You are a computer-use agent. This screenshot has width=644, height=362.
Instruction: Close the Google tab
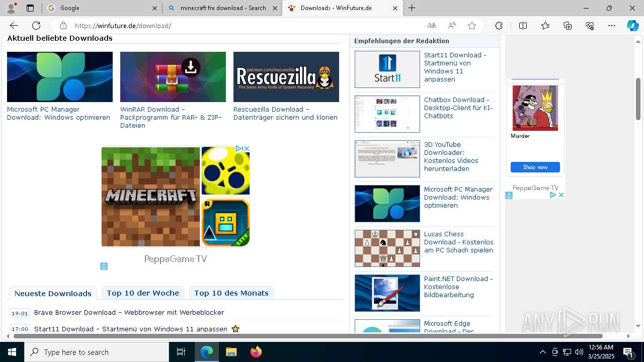coord(154,8)
